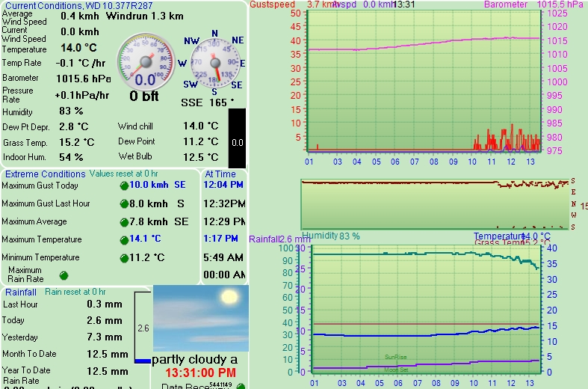
Task: Click green indicator beside Maximum Average
Action: coord(124,222)
